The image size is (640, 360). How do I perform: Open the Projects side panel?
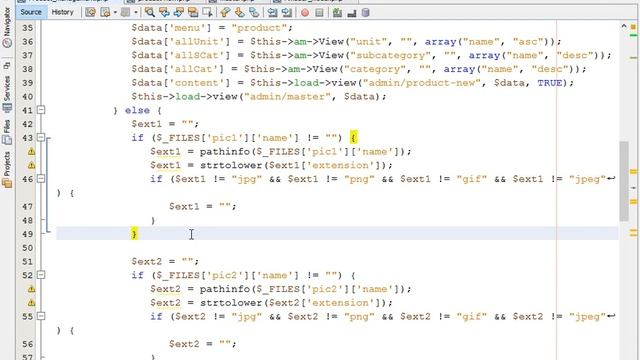[x=7, y=170]
